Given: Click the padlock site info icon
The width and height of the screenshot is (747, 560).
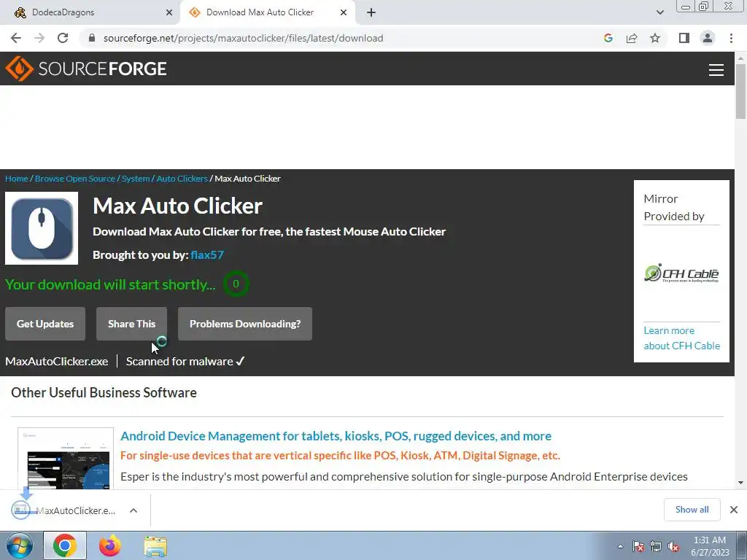Looking at the screenshot, I should [x=92, y=38].
